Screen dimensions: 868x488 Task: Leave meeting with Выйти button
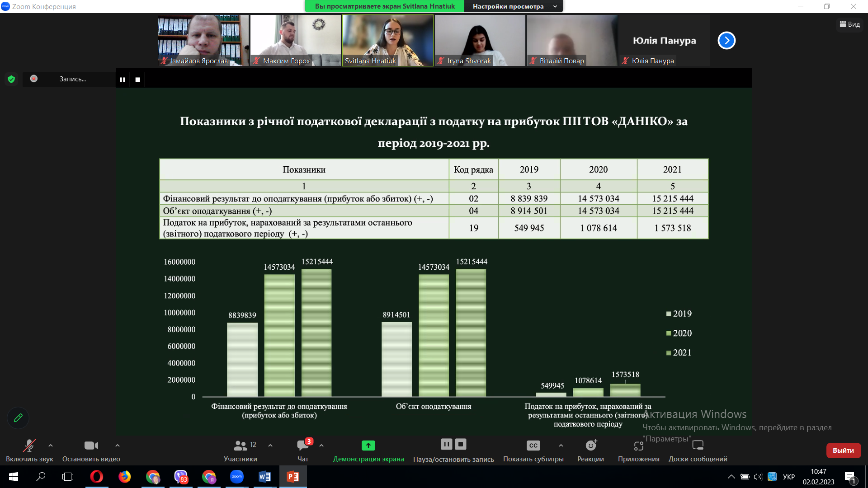[844, 450]
